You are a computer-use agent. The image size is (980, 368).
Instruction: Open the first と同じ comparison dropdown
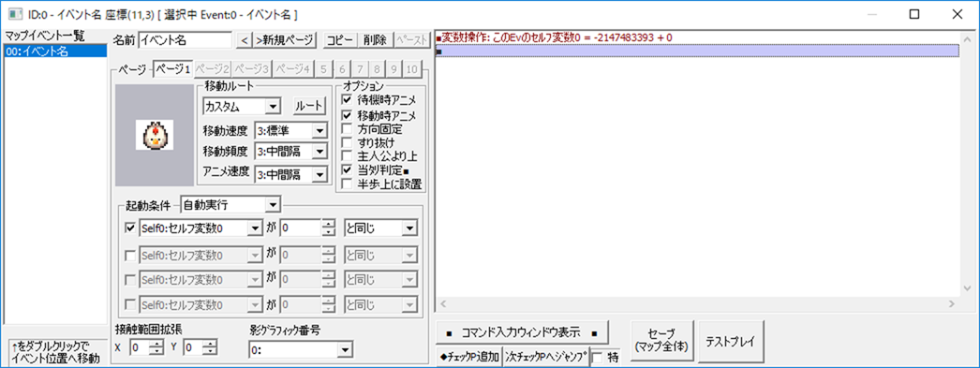click(x=381, y=228)
